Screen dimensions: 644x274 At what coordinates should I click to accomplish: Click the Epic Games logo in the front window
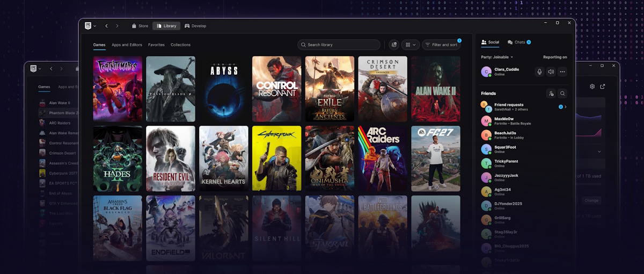[x=88, y=25]
